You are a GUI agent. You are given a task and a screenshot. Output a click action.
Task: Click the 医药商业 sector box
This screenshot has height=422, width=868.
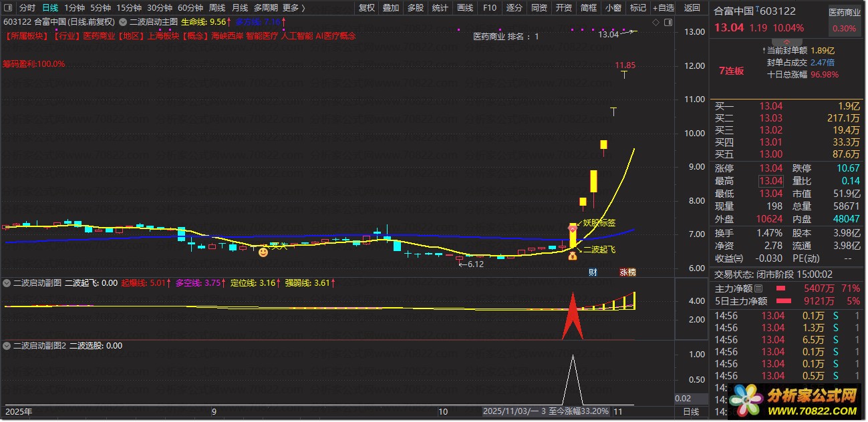[x=845, y=20]
